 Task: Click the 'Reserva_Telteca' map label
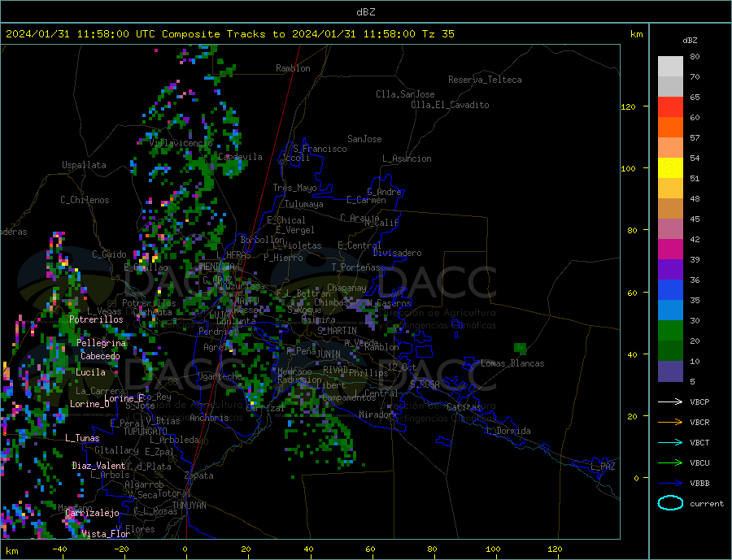485,80
